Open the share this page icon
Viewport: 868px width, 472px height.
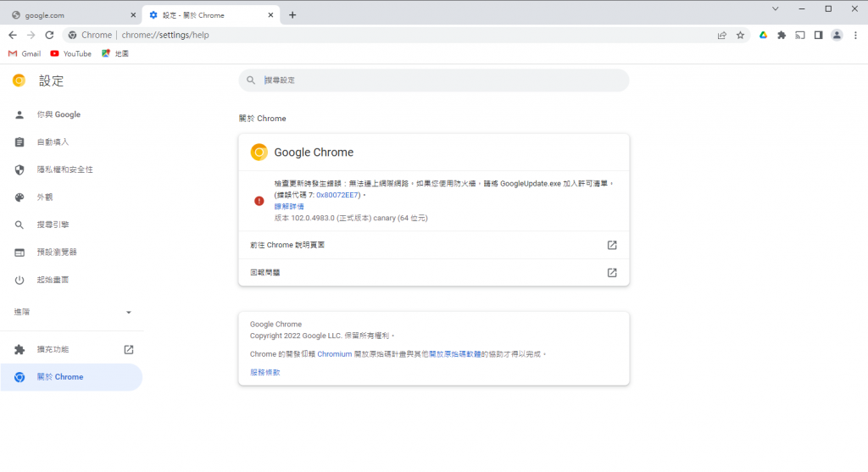click(x=722, y=35)
